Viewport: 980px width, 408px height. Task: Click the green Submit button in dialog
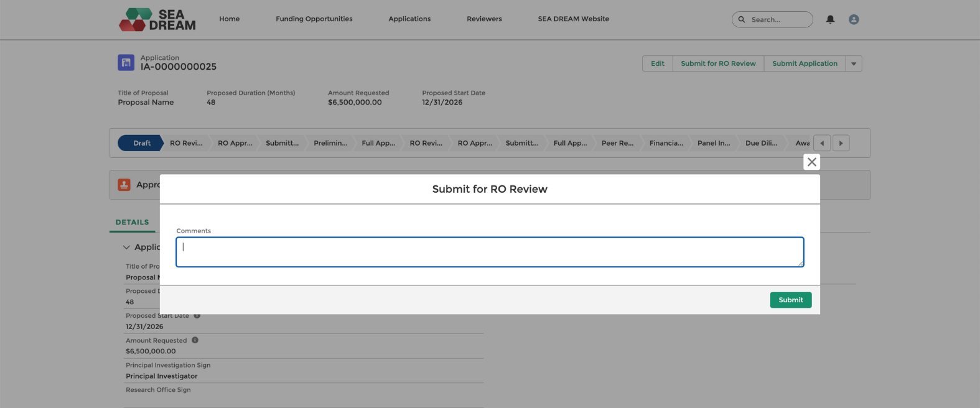point(790,300)
